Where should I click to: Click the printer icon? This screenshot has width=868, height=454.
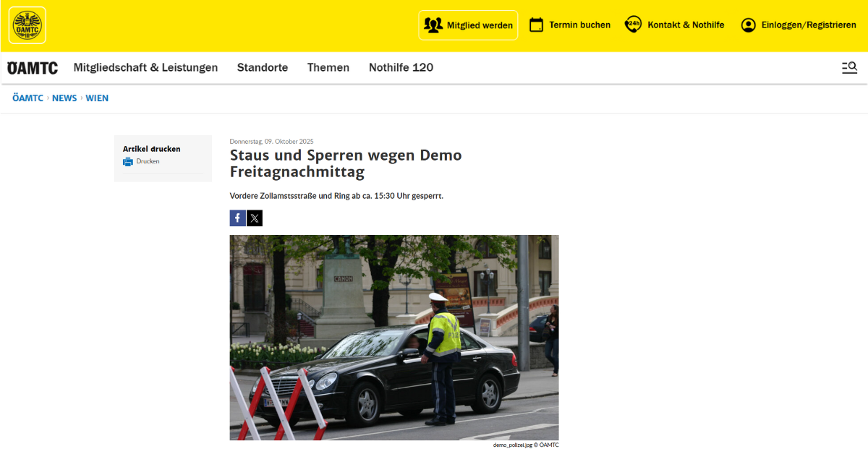tap(128, 162)
